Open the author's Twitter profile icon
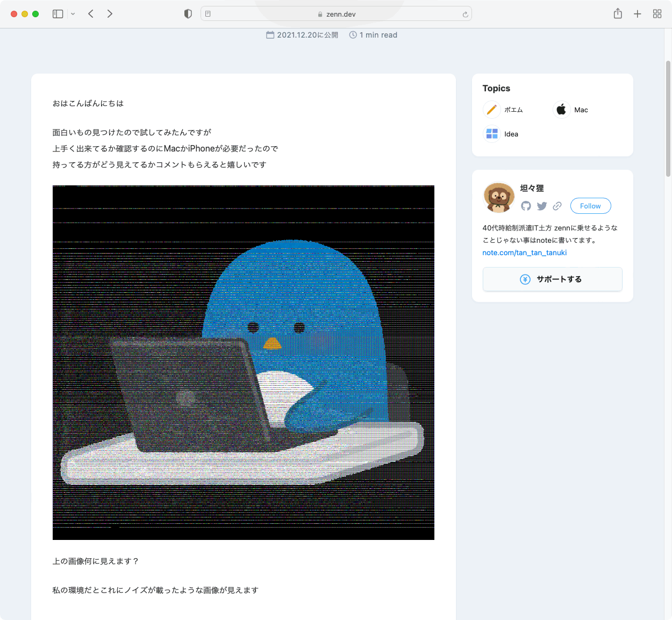 click(542, 206)
